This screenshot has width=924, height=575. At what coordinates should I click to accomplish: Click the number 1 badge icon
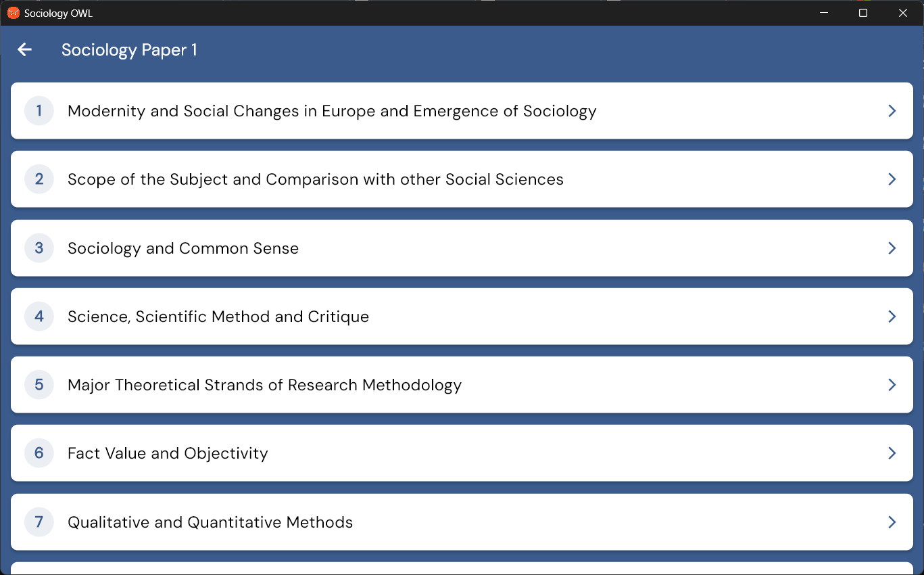(x=39, y=111)
